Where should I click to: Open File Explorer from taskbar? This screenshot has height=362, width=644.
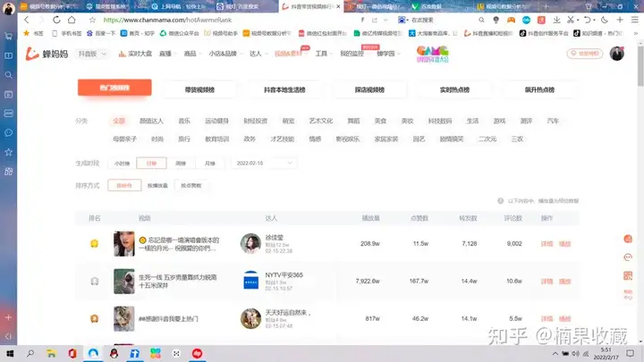(51, 353)
